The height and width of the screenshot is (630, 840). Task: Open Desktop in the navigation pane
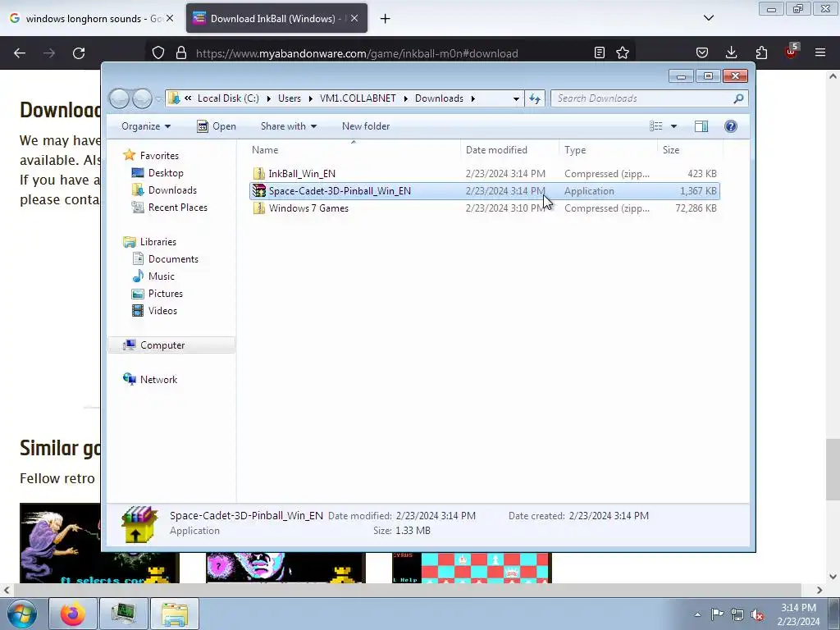(166, 173)
